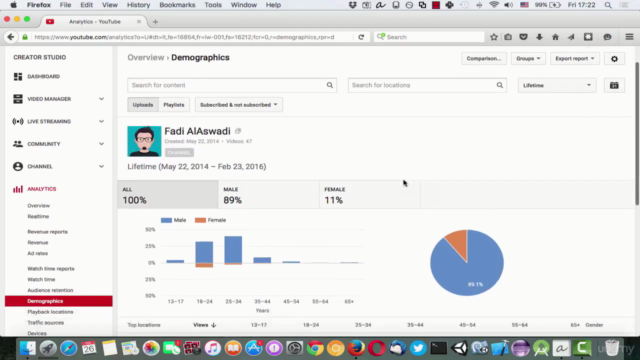The width and height of the screenshot is (640, 360).
Task: Click the search icon in content search
Action: (x=329, y=85)
